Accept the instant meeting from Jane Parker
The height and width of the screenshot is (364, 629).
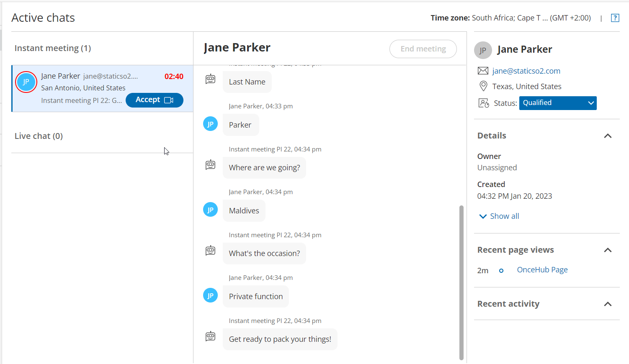pyautogui.click(x=155, y=100)
